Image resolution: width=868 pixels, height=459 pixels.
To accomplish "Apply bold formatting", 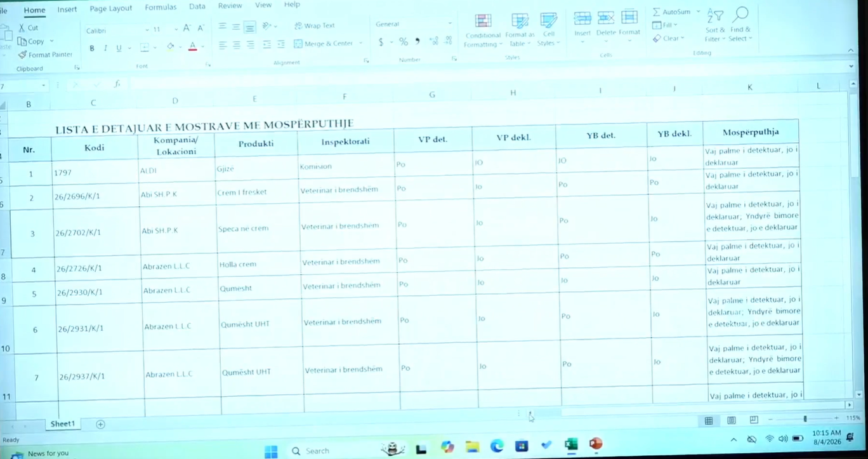I will click(x=91, y=48).
